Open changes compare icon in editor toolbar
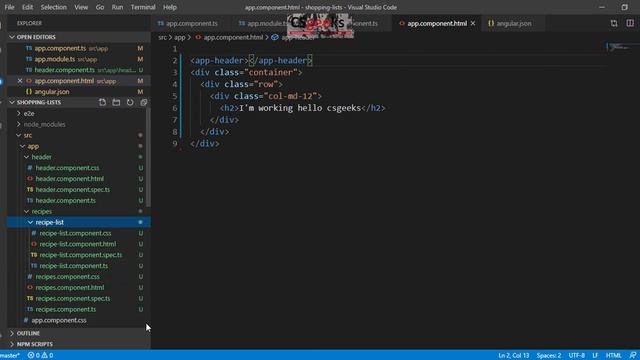 (614, 23)
